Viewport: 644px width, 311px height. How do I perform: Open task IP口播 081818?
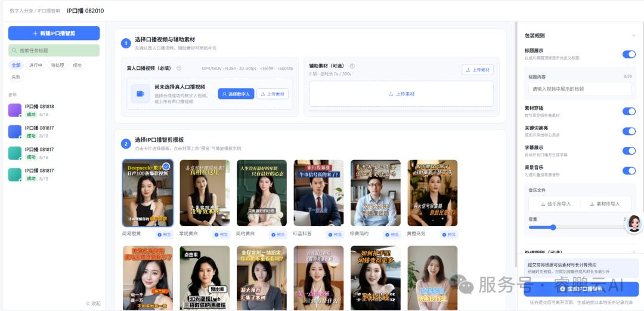(x=54, y=110)
